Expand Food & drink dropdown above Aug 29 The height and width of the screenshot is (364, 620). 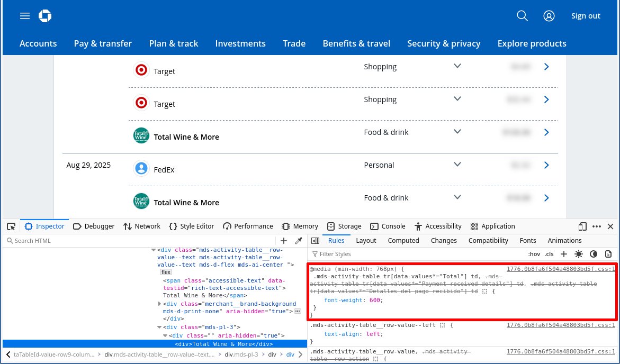coord(457,132)
